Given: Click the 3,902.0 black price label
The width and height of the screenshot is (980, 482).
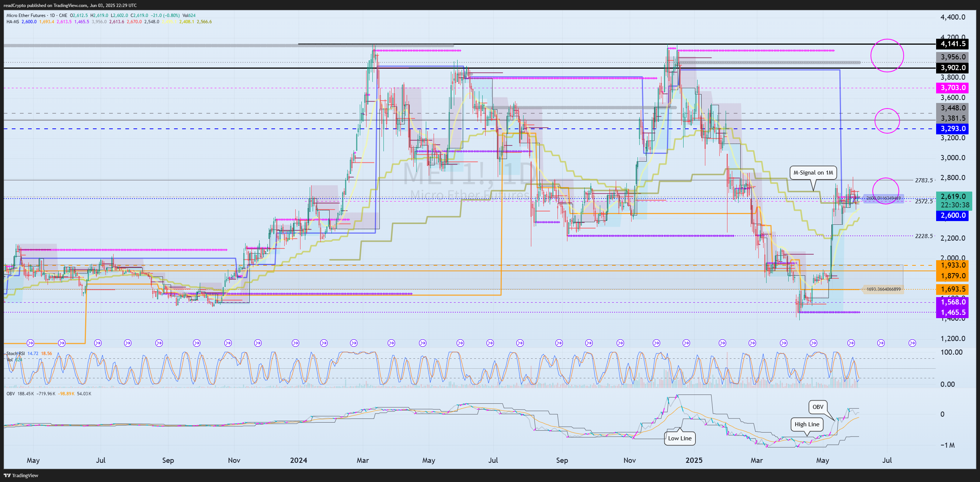Looking at the screenshot, I should 953,68.
